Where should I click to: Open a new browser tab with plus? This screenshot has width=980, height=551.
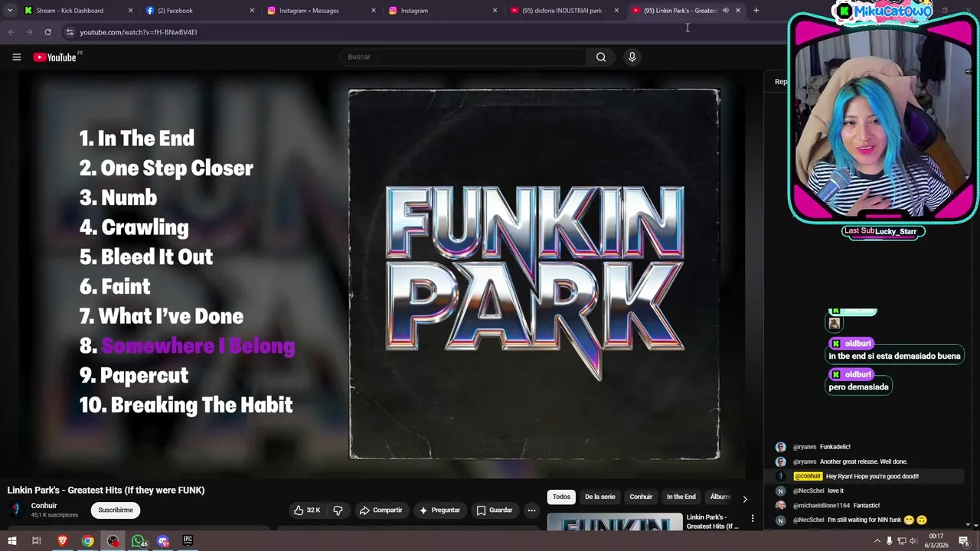coord(756,11)
